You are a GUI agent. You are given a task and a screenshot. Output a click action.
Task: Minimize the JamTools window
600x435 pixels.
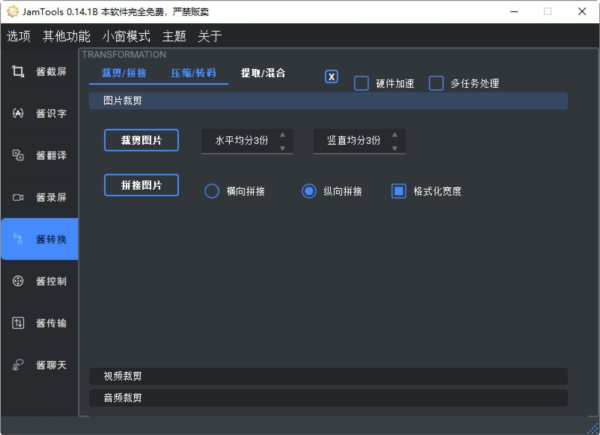[514, 11]
